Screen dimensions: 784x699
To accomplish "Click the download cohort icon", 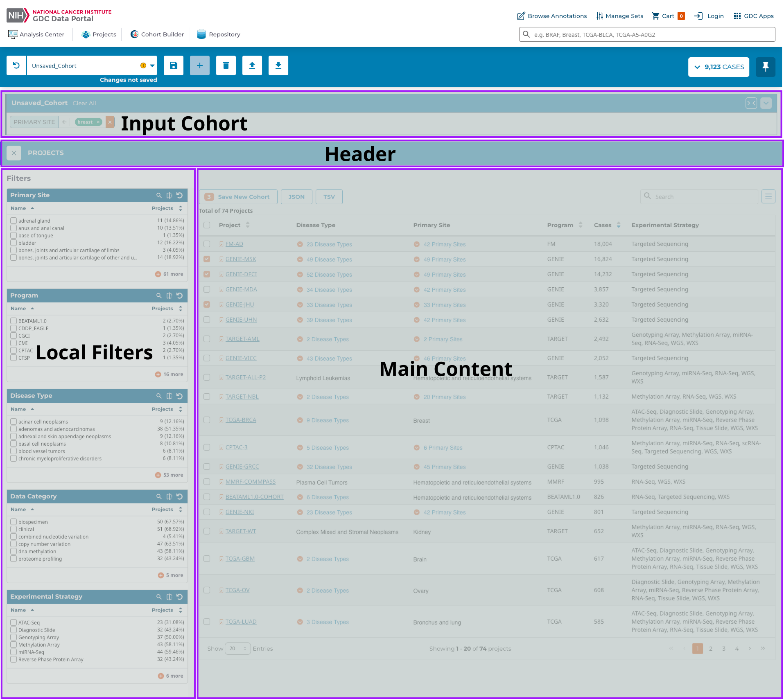I will 278,65.
